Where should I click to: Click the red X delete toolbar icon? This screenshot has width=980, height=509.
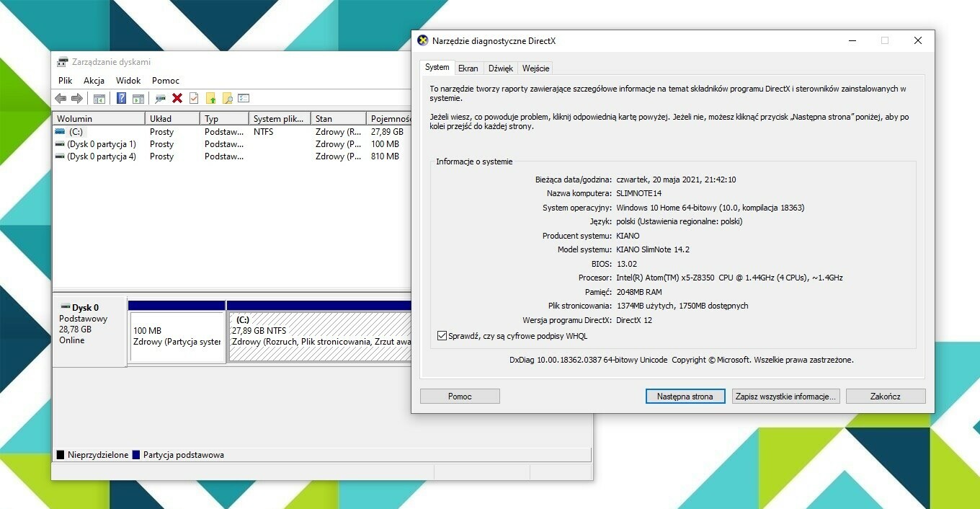[177, 98]
